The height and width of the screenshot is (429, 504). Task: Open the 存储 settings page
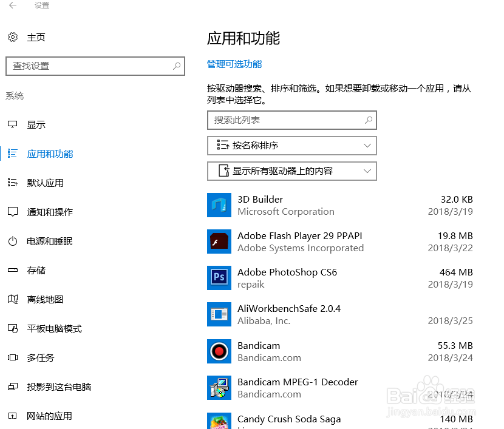click(36, 271)
